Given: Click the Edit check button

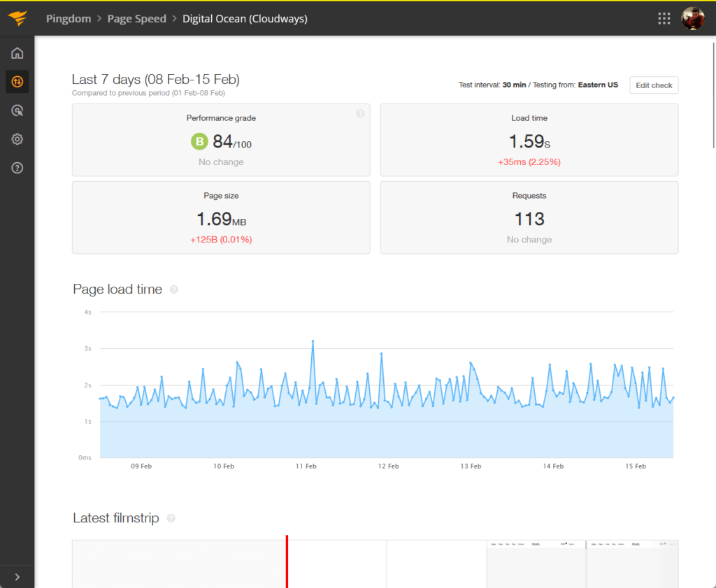Looking at the screenshot, I should [654, 85].
